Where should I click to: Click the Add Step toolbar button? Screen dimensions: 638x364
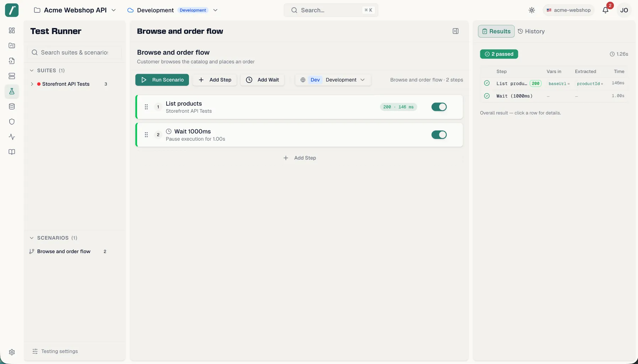[215, 80]
